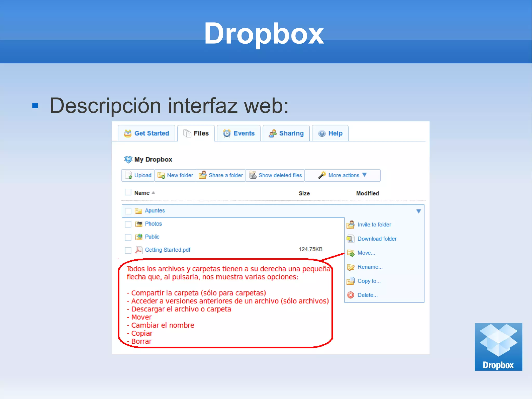Image resolution: width=532 pixels, height=399 pixels.
Task: Click the Rename pencil icon
Action: 351,267
